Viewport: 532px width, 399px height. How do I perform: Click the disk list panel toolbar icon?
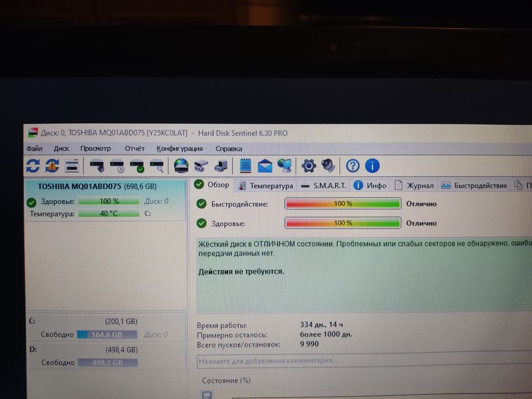(72, 166)
